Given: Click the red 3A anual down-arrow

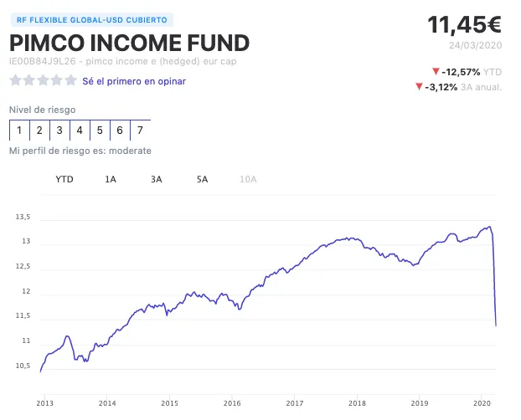Looking at the screenshot, I should coord(418,87).
